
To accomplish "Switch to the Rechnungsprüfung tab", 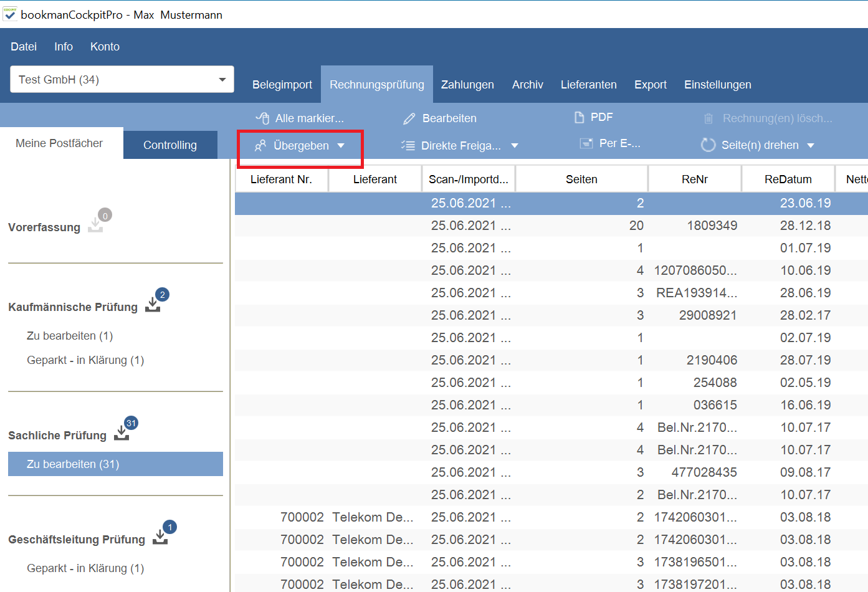I will click(377, 85).
